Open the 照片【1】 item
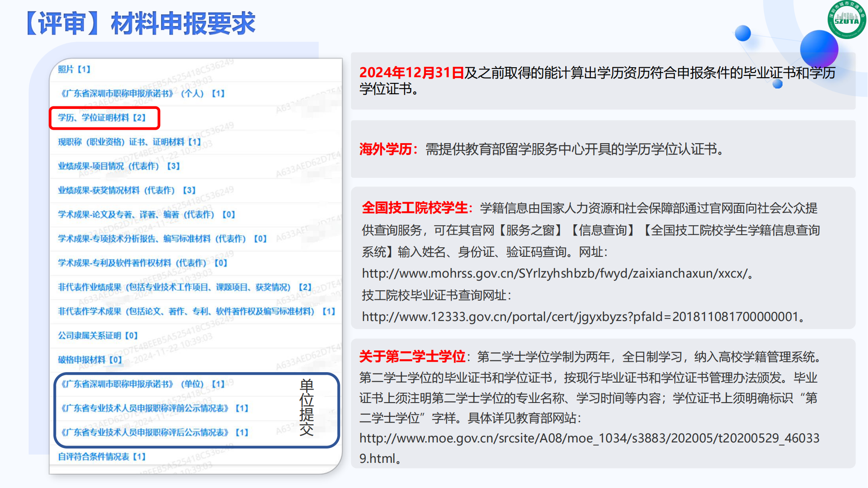868x488 pixels. tap(74, 69)
